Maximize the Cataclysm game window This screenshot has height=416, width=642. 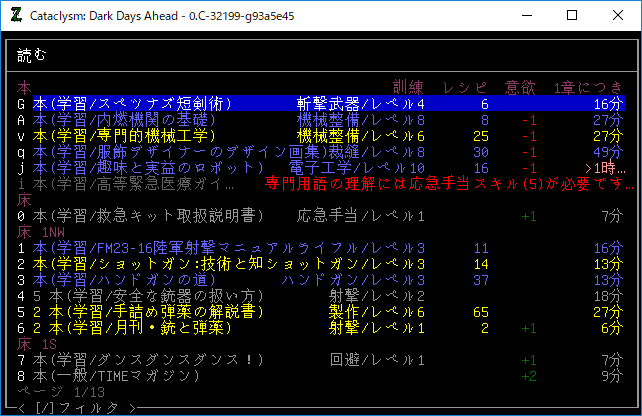572,16
